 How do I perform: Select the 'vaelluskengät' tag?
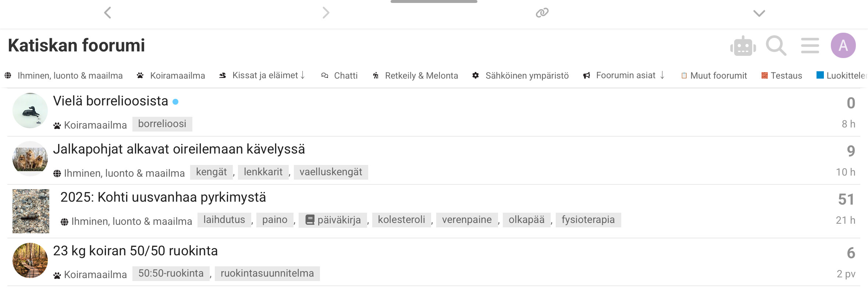[x=331, y=172]
